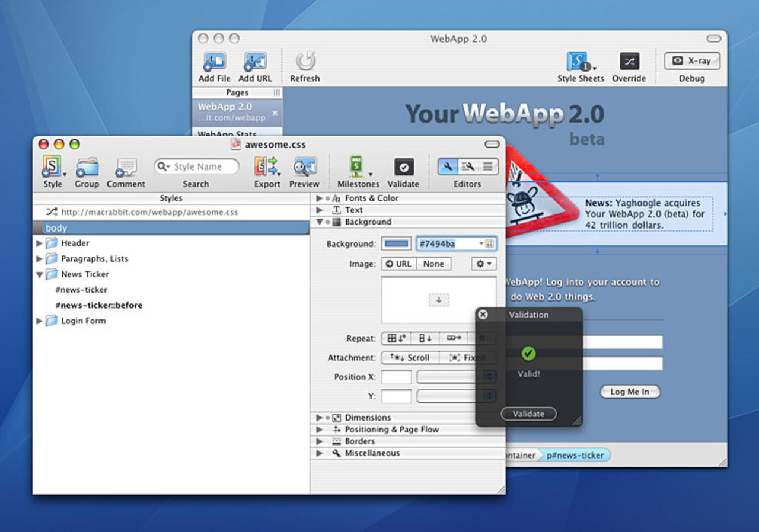Click the Log Me In button
Viewport: 759px width, 532px height.
coord(630,392)
